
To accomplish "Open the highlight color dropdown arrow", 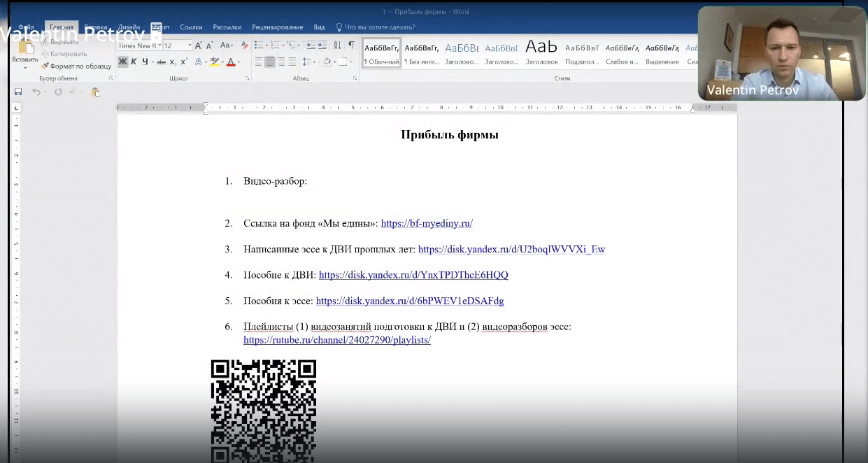I will pos(222,62).
